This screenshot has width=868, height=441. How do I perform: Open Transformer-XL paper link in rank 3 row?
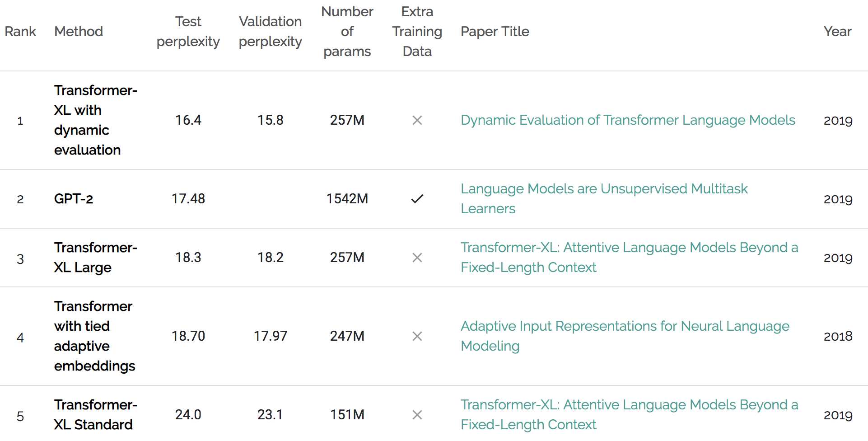(629, 258)
